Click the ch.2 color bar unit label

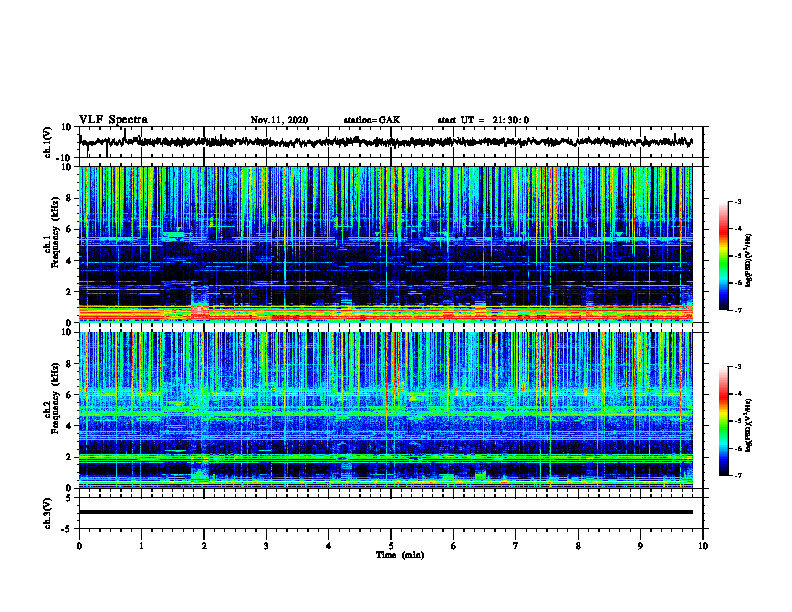coord(749,425)
